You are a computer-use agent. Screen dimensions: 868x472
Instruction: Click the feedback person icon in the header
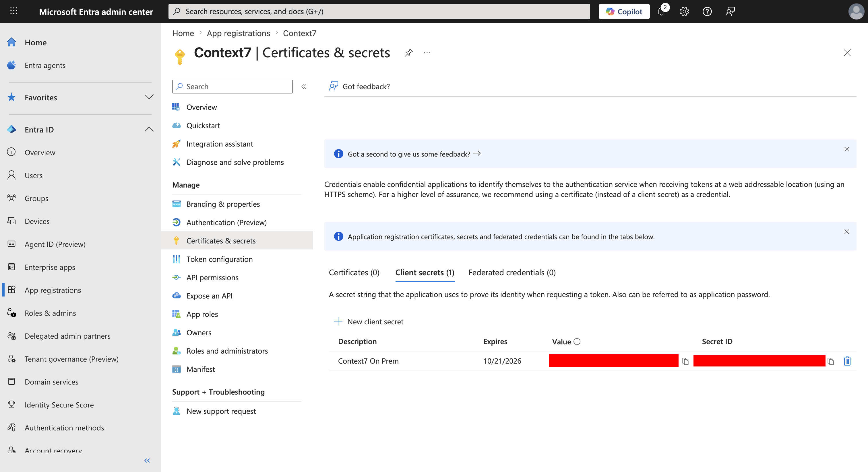[730, 11]
